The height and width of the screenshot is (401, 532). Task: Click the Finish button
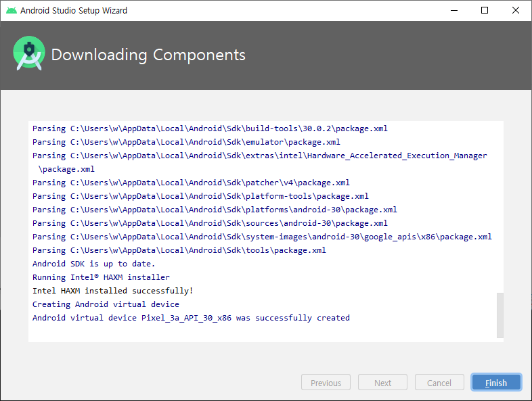(x=496, y=382)
